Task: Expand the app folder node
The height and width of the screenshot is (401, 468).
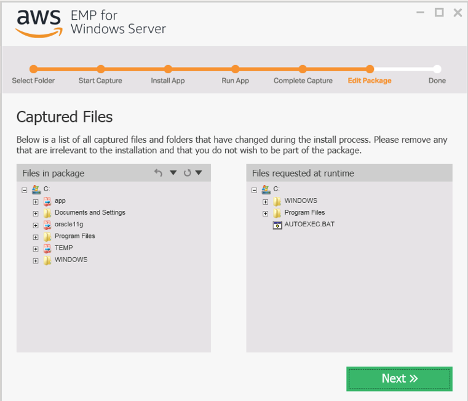Action: (x=36, y=202)
